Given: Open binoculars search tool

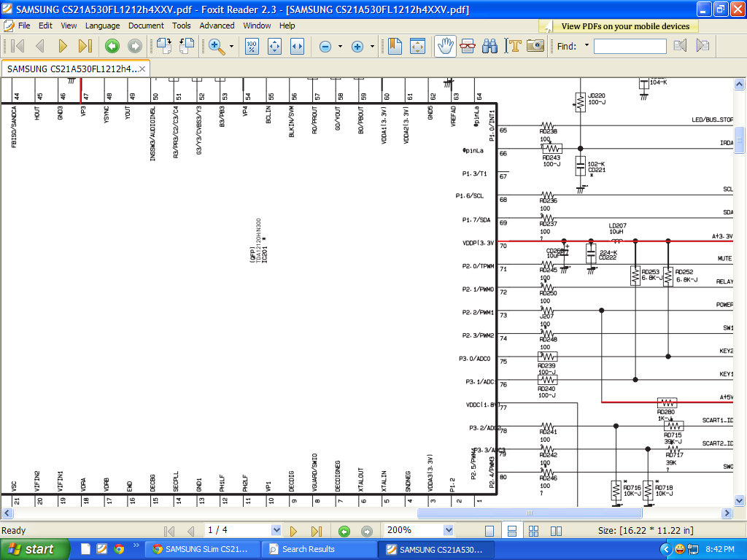Looking at the screenshot, I should [489, 46].
